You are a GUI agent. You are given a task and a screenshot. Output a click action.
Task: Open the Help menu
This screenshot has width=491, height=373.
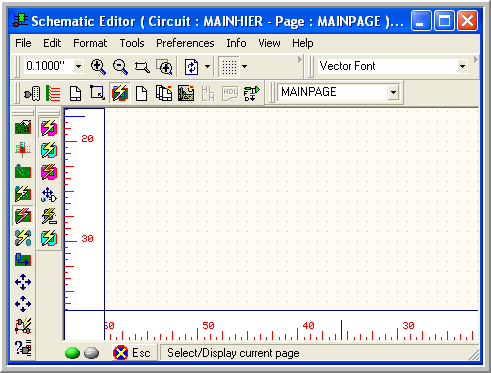pos(303,43)
